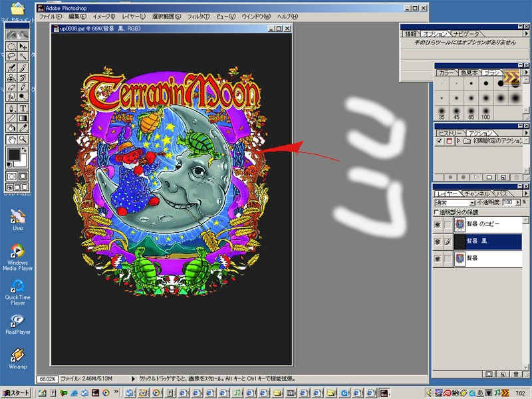Select the Rubber Stamp tool

tap(11, 78)
